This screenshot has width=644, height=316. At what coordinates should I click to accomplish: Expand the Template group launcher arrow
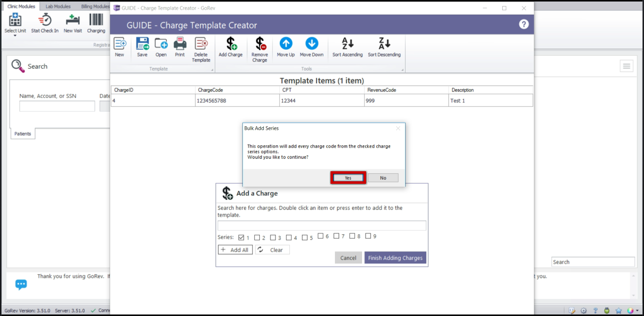212,70
